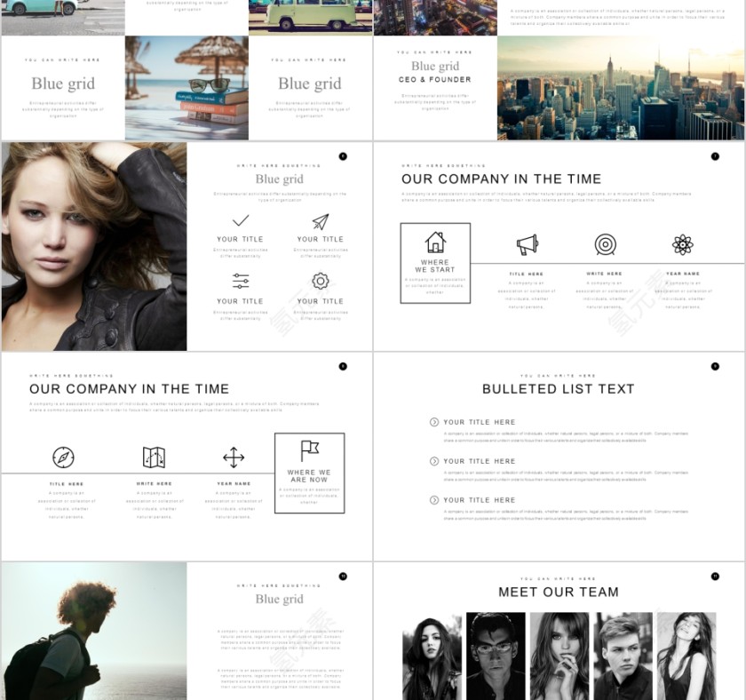Click the large portrait of woman in leather jacket
746x700 pixels.
[x=94, y=246]
